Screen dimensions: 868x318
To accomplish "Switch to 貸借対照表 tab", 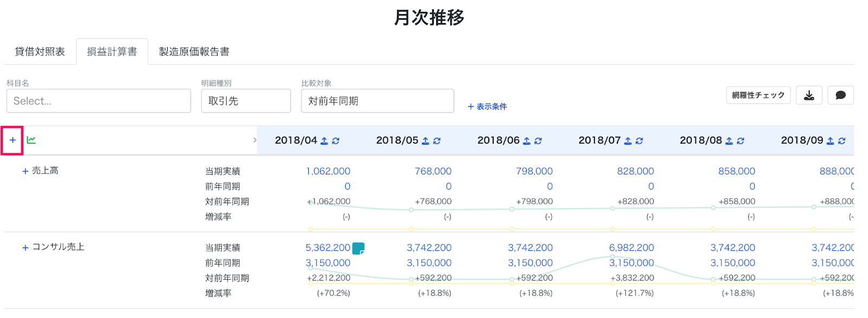I will (40, 51).
